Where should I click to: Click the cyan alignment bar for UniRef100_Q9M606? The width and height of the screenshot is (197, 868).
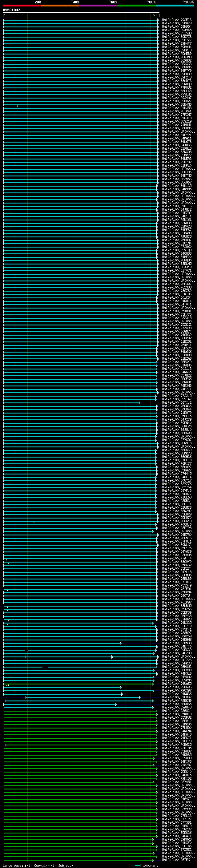[62, 687]
